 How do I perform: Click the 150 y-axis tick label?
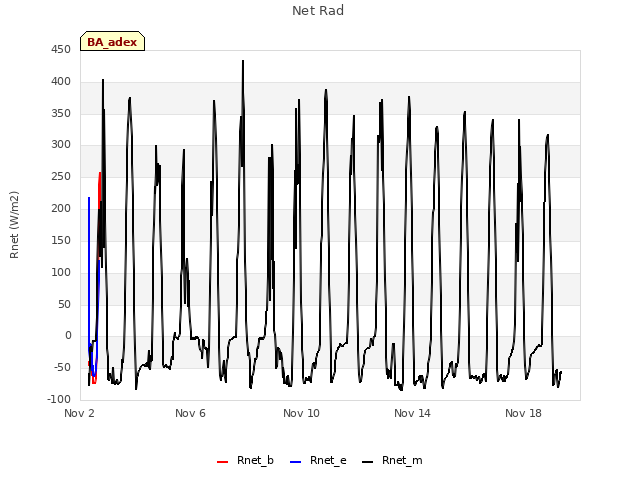point(61,240)
